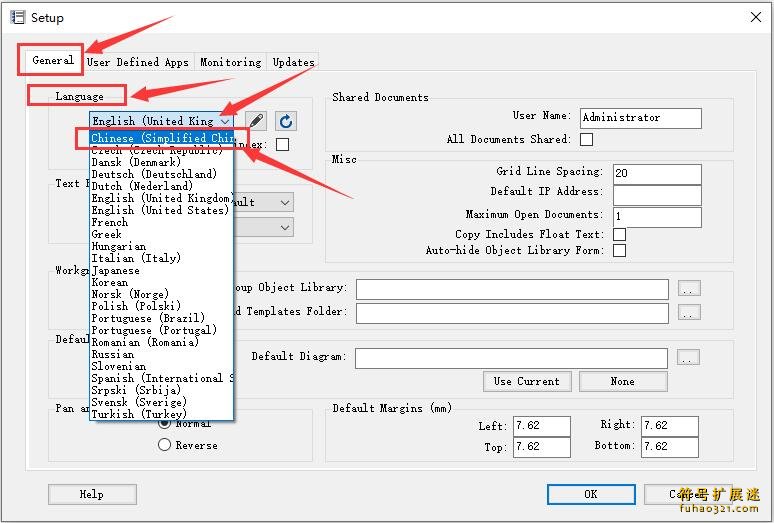Open the Updates tab
Image resolution: width=774 pixels, height=523 pixels.
(x=293, y=62)
